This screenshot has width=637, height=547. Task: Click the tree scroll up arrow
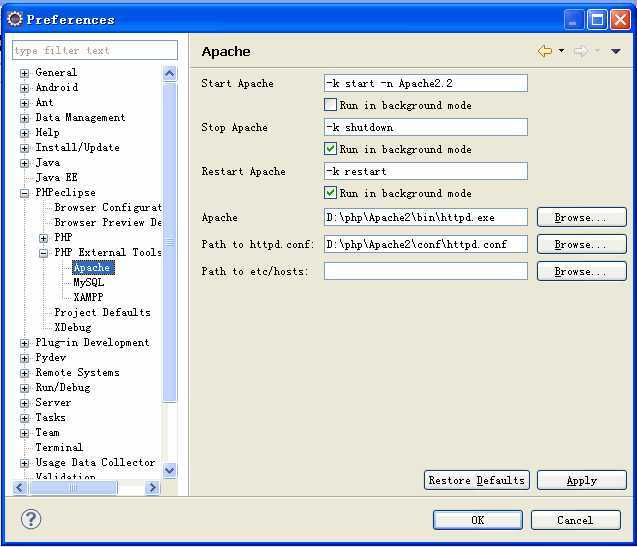[x=169, y=74]
